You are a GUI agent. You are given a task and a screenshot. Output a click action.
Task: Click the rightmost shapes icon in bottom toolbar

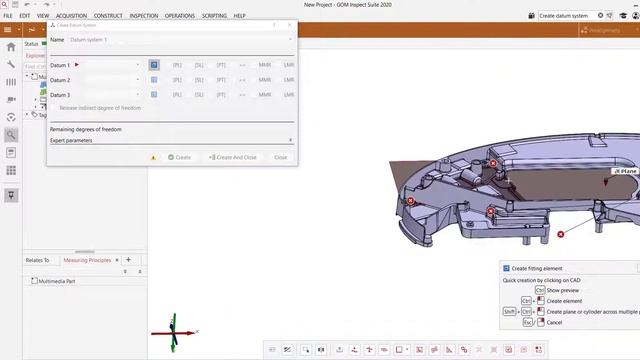tap(539, 350)
